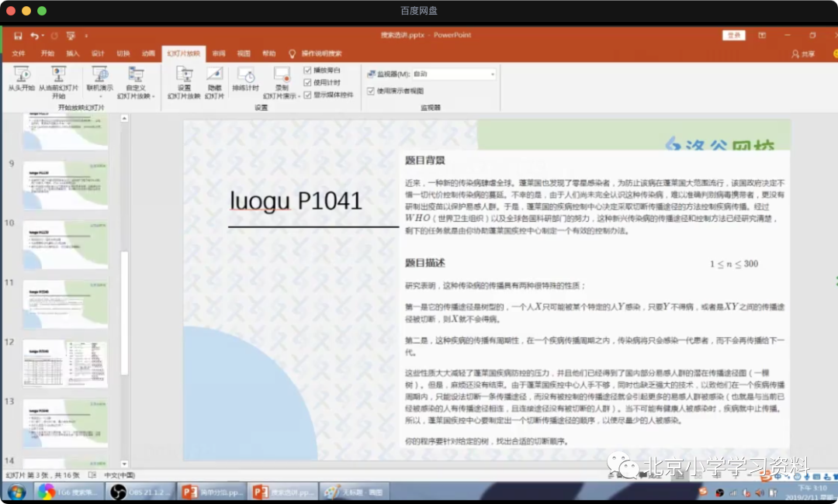The image size is (838, 504).
Task: Open the TG6 搜索 browser taskbar item
Action: pyautogui.click(x=70, y=492)
